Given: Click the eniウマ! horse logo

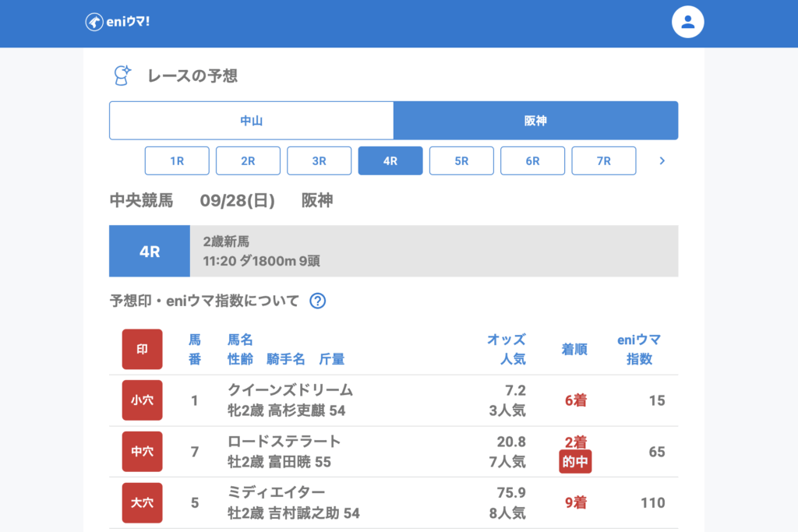Looking at the screenshot, I should tap(94, 22).
